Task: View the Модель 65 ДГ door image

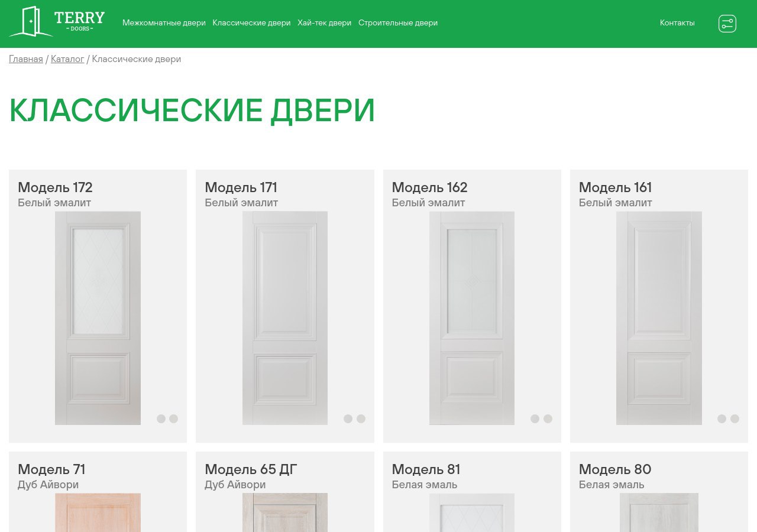Action: pos(285,512)
